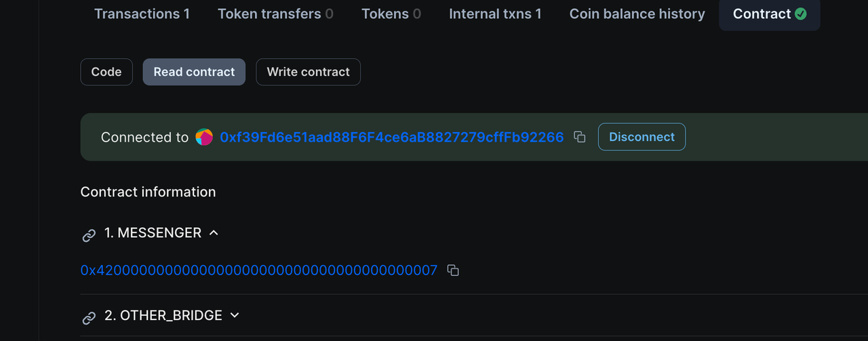Viewport: 868px width, 341px height.
Task: Copy the connected wallet address
Action: point(580,137)
